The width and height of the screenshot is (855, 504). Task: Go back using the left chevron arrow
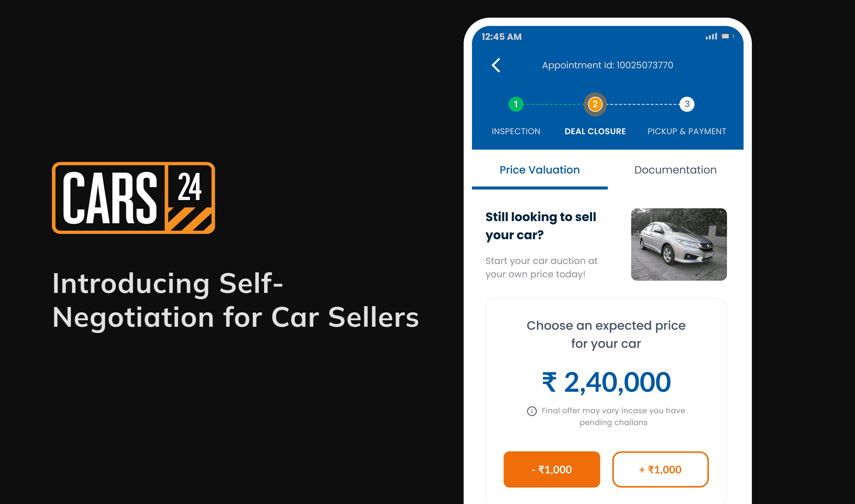coord(496,65)
